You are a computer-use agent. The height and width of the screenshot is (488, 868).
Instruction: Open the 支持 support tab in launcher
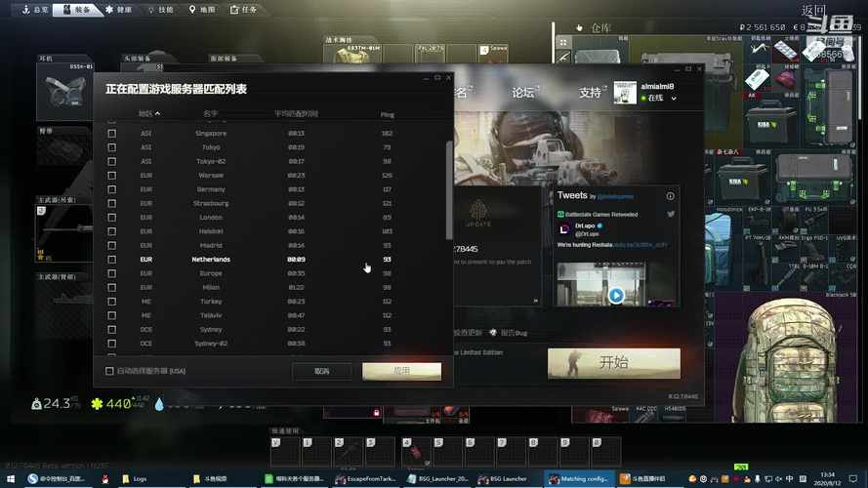(590, 93)
